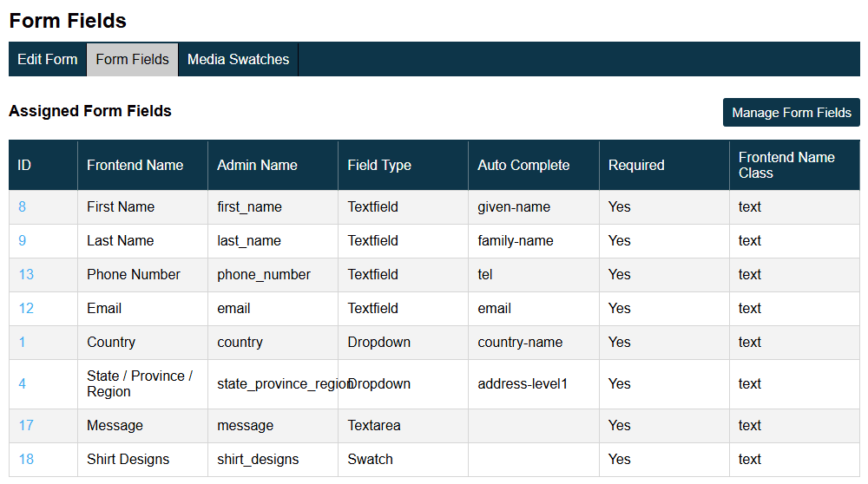Open field ID 12 link

(x=26, y=308)
